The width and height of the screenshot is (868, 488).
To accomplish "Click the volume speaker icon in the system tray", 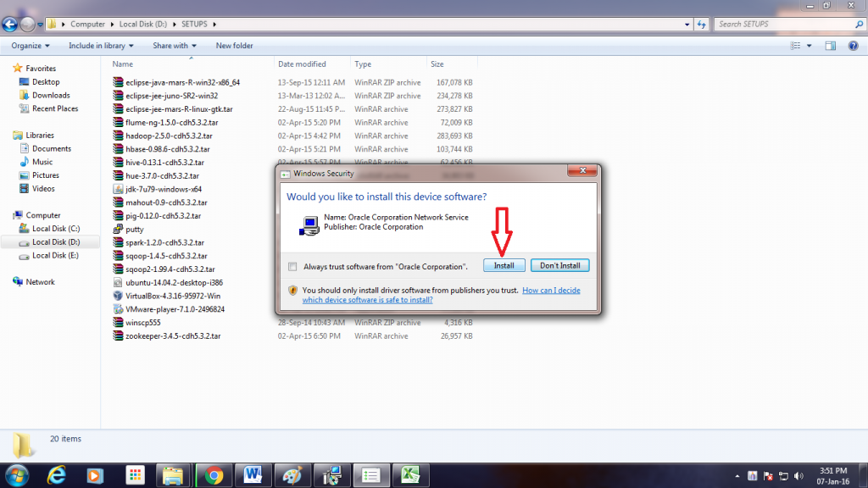I will click(798, 476).
